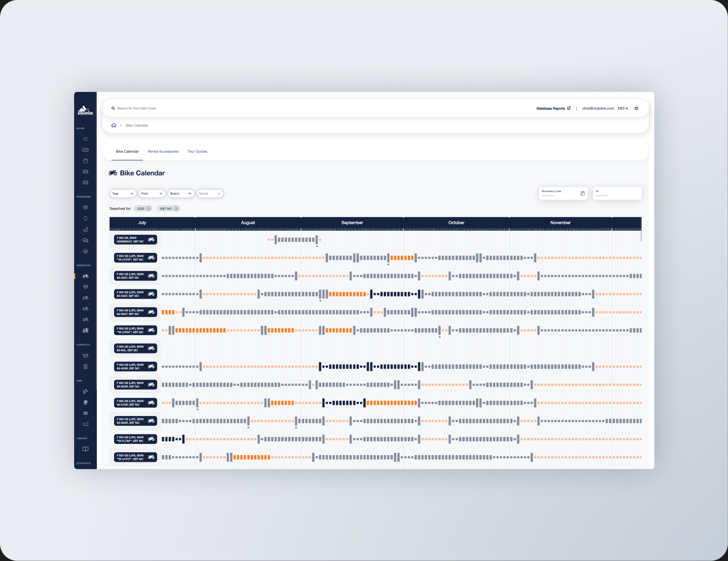The height and width of the screenshot is (561, 728).
Task: Open the open-book Library icon
Action: tap(85, 449)
